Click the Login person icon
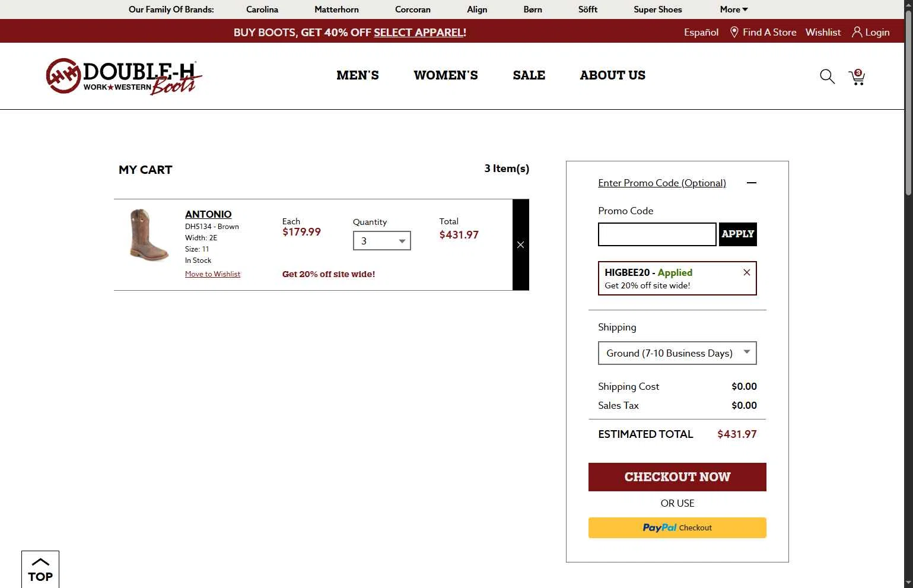 click(857, 32)
